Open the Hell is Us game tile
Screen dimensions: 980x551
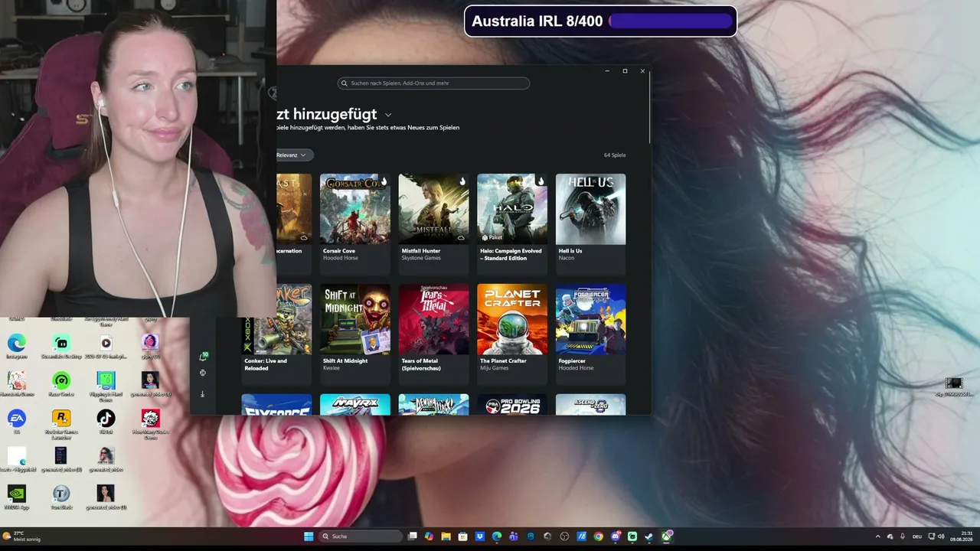click(590, 223)
